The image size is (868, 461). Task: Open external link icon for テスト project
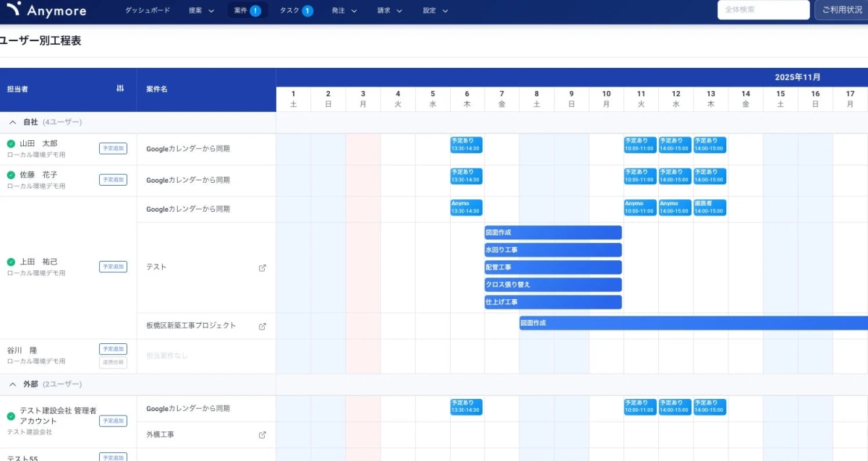(263, 267)
